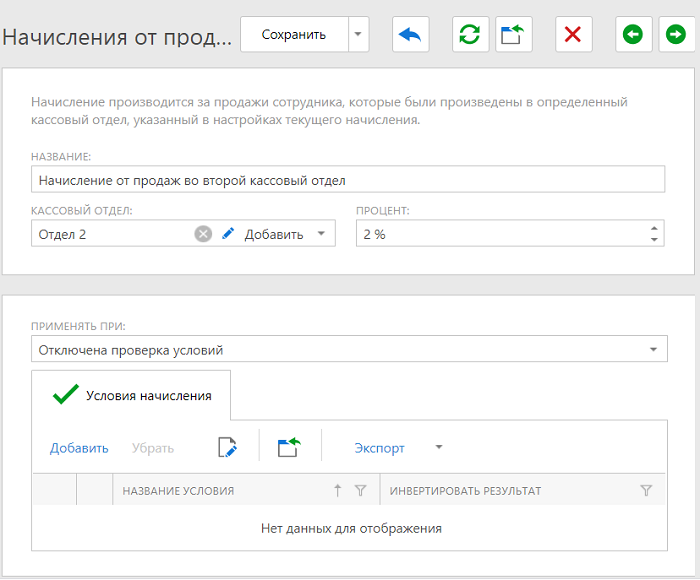The image size is (700, 580).
Task: Click Убрать in conditions toolbar
Action: [x=153, y=448]
